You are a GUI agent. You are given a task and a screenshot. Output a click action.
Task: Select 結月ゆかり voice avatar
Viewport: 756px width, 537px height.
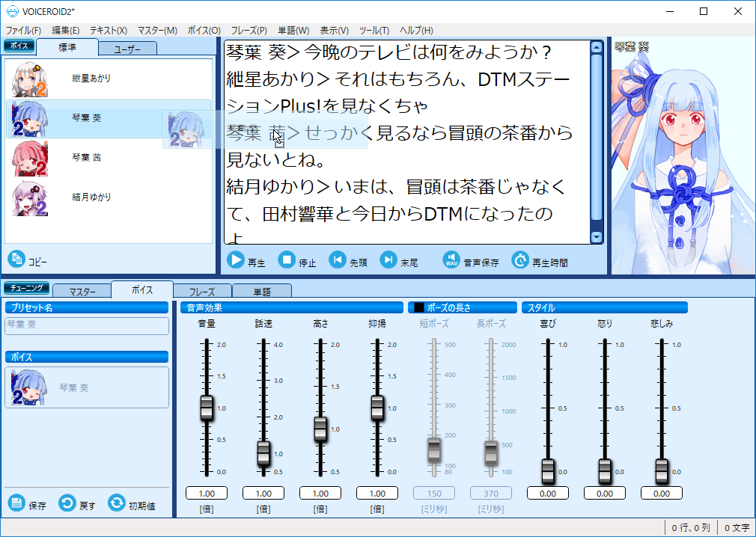30,198
